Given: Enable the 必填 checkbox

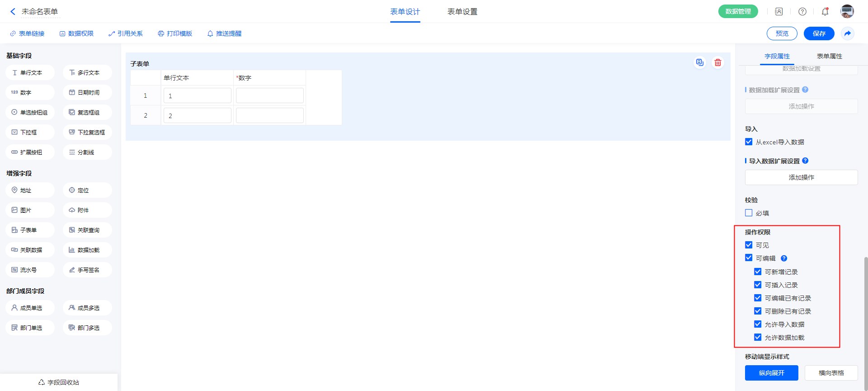Looking at the screenshot, I should tap(749, 213).
